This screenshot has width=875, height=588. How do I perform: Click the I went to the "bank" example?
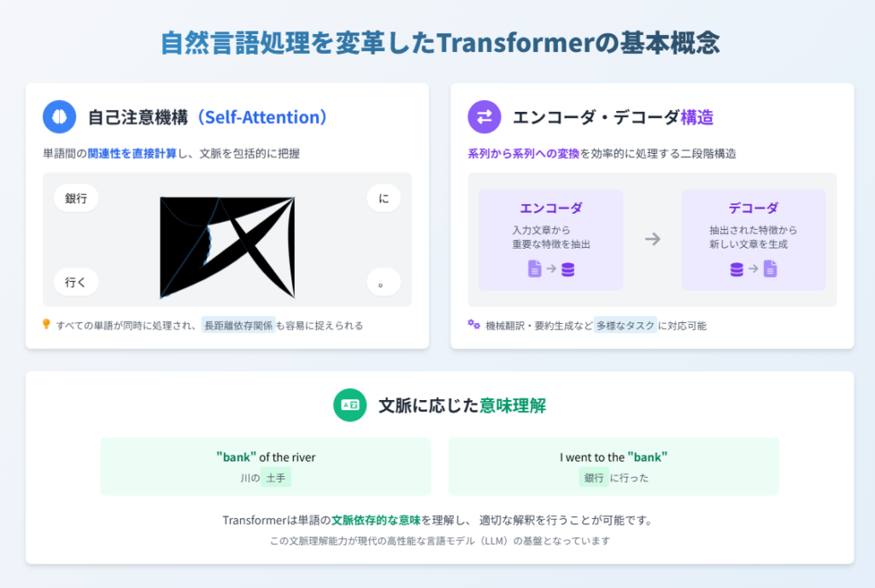click(614, 467)
